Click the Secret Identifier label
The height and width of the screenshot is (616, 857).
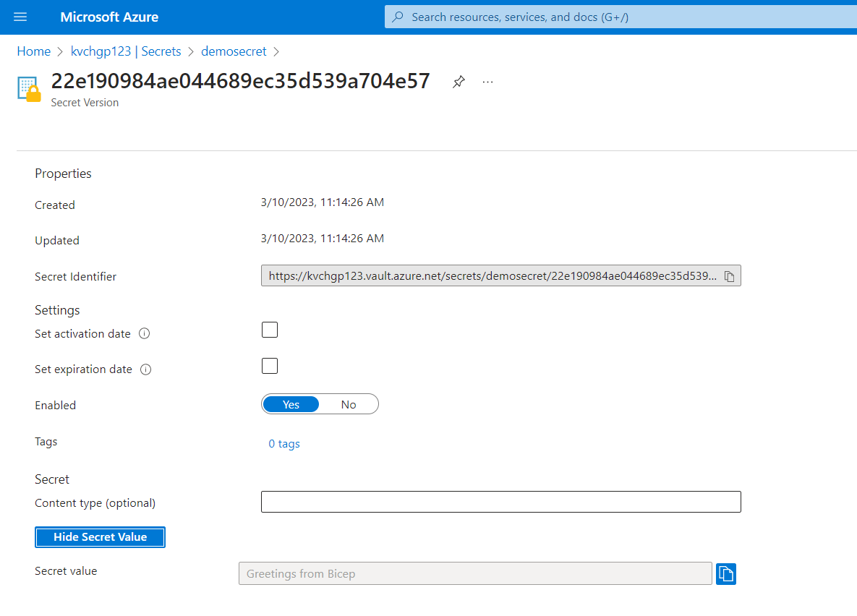pyautogui.click(x=75, y=277)
